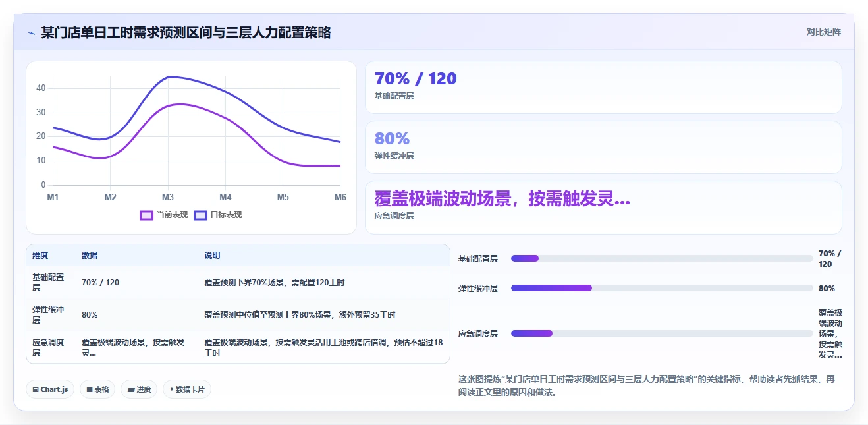Click the 进度 tag chip
The image size is (868, 425).
pos(139,389)
